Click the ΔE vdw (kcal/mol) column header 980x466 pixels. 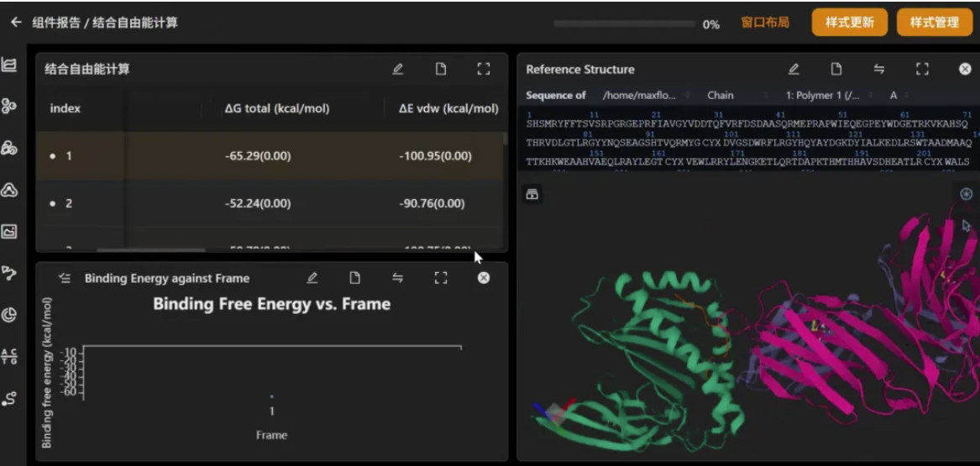[448, 108]
